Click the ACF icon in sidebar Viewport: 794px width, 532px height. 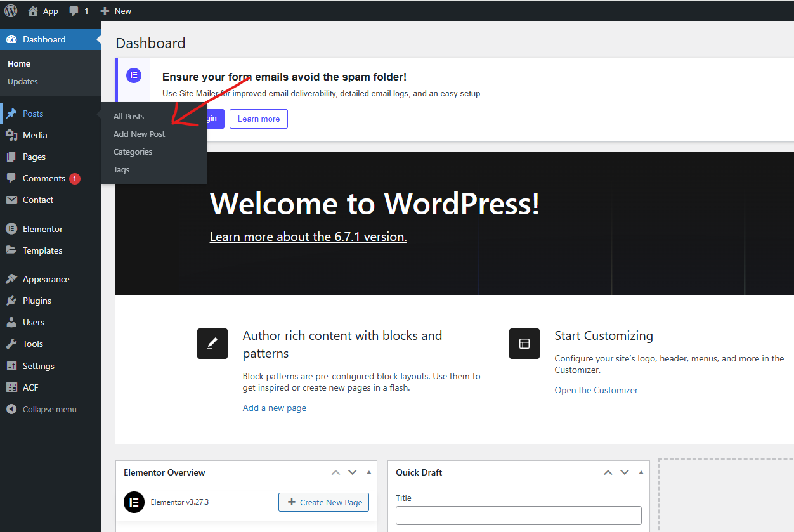pos(11,387)
